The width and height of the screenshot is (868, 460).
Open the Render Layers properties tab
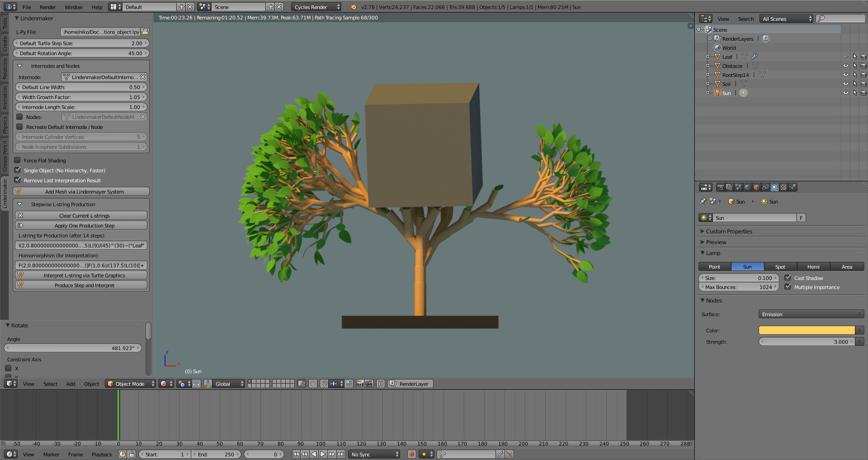pyautogui.click(x=729, y=187)
